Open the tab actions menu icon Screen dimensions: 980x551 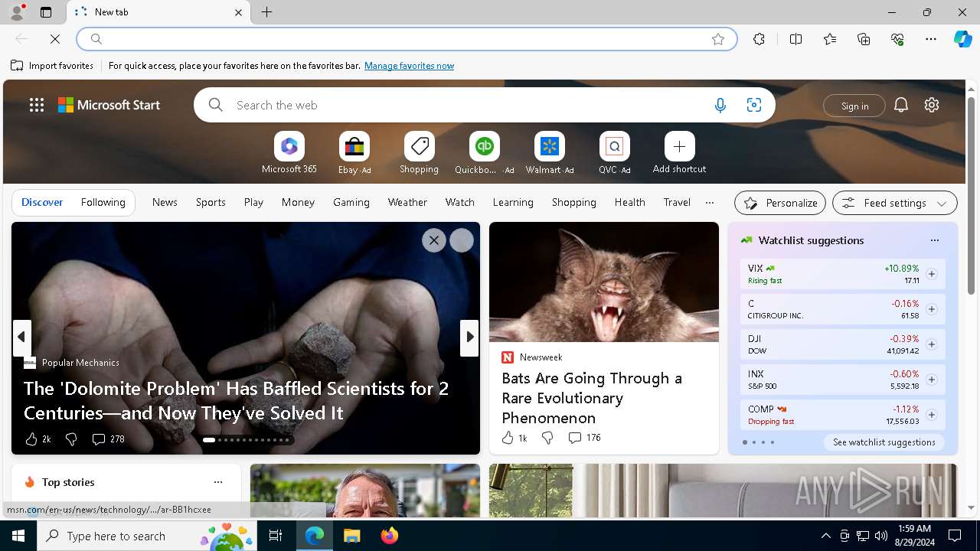pyautogui.click(x=46, y=12)
